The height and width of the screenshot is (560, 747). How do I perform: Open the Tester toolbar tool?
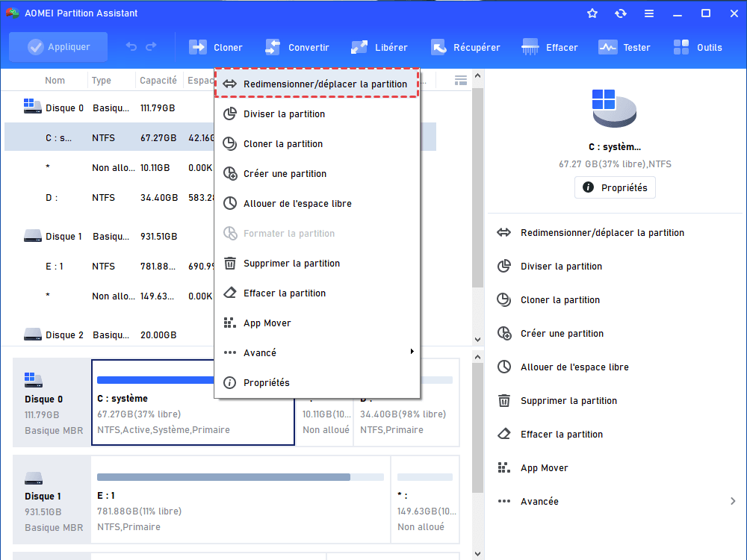tap(624, 47)
